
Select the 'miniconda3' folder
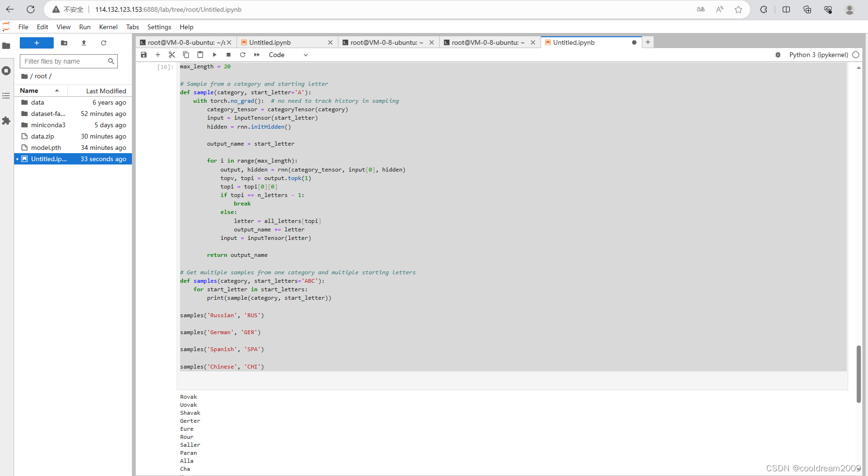[73, 125]
